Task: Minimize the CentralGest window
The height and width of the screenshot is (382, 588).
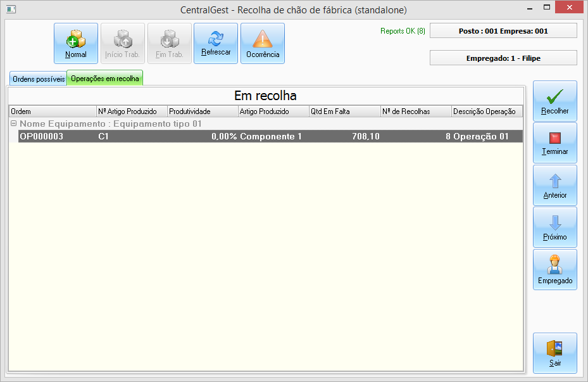Action: 530,8
